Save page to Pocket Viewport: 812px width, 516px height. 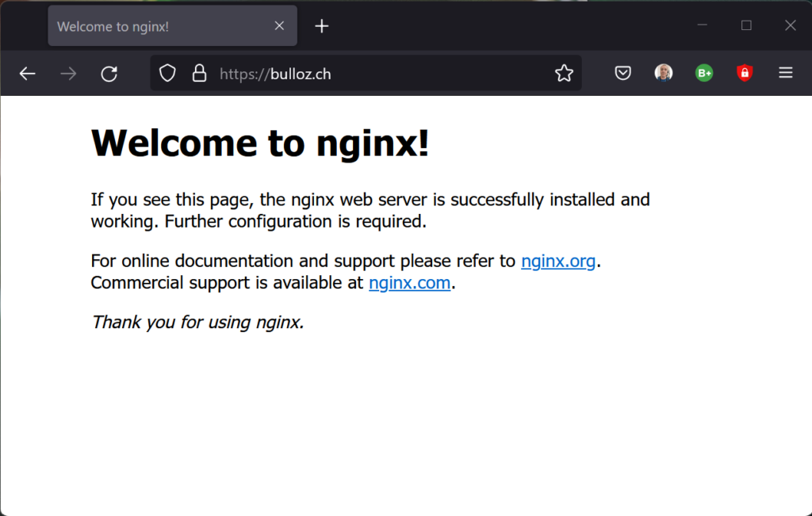(622, 73)
